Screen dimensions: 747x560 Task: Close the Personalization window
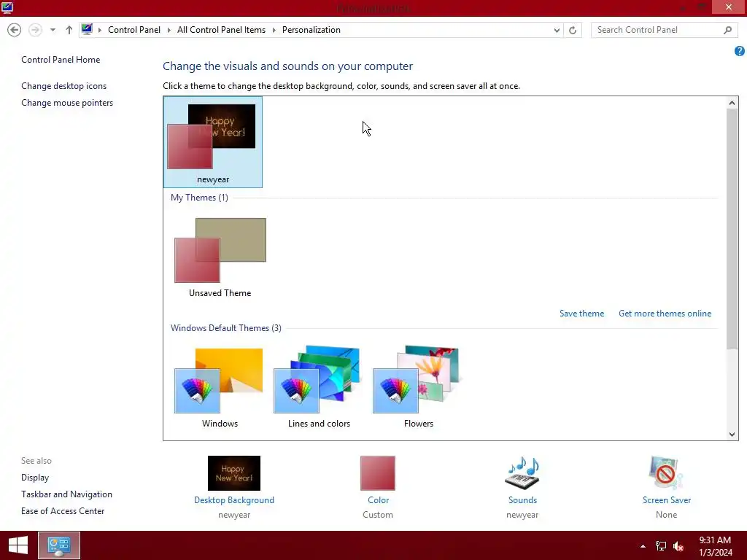click(729, 7)
